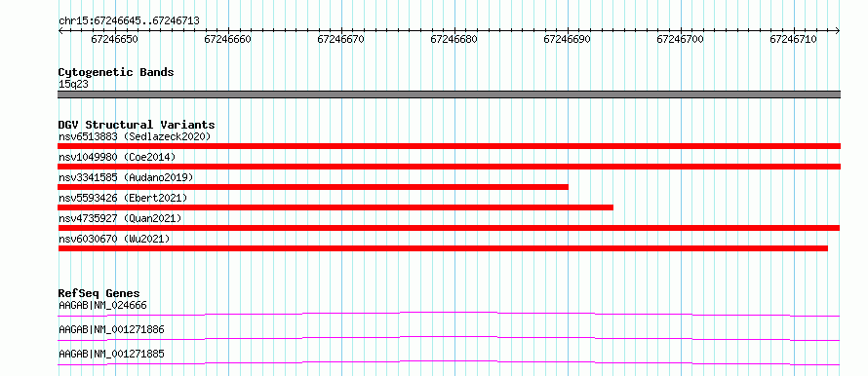Click the gray 15q23 cytogenetic band bar

(x=449, y=94)
